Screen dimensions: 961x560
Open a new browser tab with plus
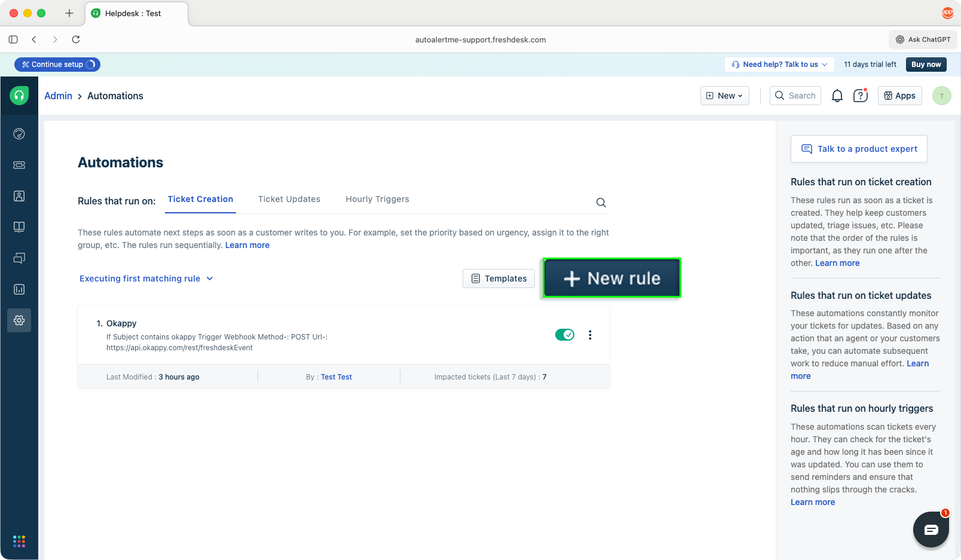click(69, 13)
